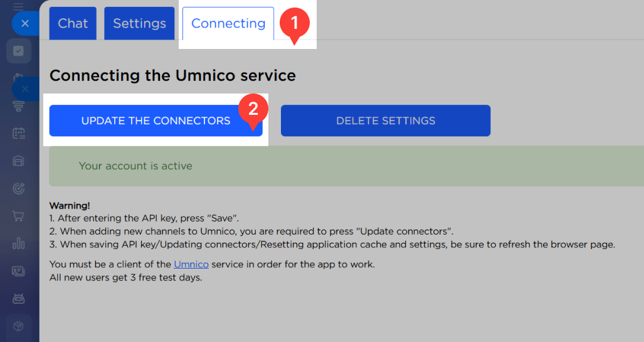Click the 'Connecting the Umnico service' heading
The width and height of the screenshot is (644, 342).
click(172, 76)
